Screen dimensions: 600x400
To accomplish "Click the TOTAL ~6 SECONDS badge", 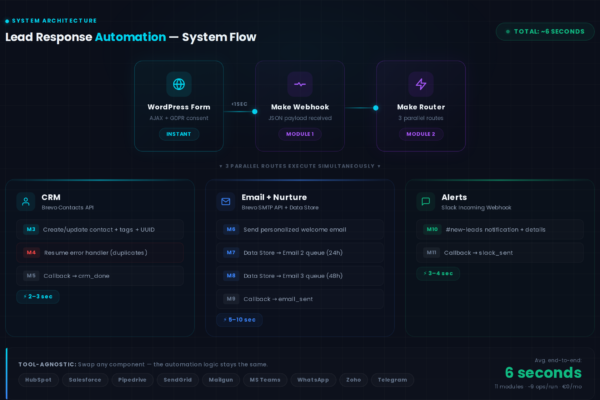I will click(537, 32).
